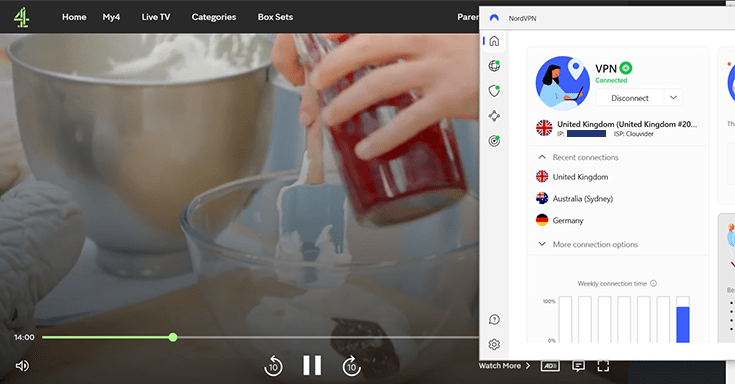Image resolution: width=735 pixels, height=384 pixels.
Task: Connect to United Kingdom recent connection
Action: pos(580,177)
